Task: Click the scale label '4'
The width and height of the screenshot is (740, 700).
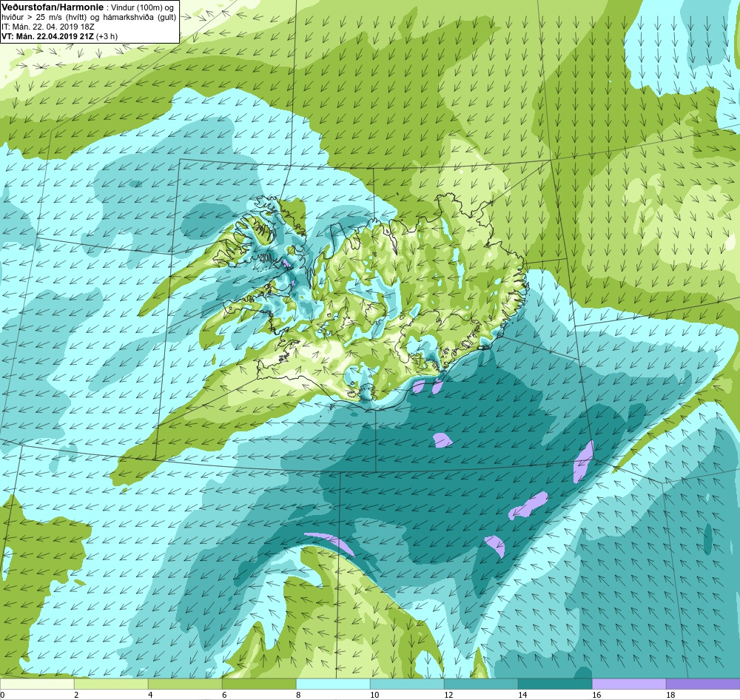Action: pyautogui.click(x=150, y=695)
